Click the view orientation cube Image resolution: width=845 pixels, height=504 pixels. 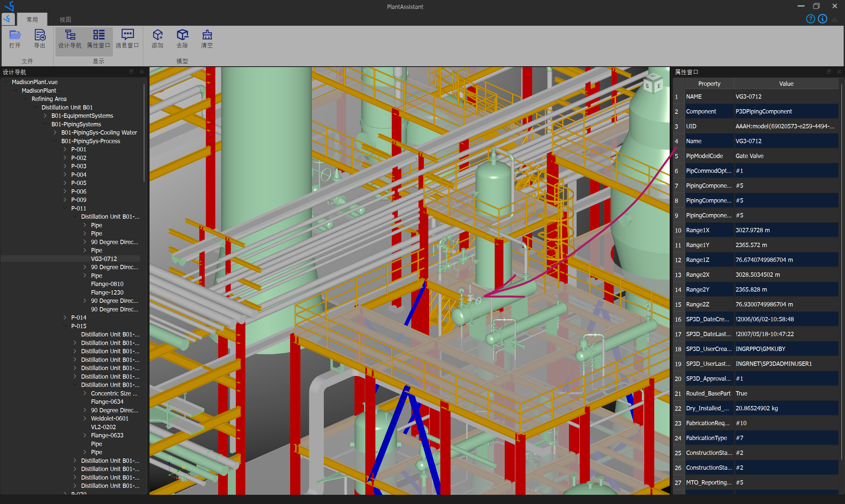pyautogui.click(x=653, y=84)
